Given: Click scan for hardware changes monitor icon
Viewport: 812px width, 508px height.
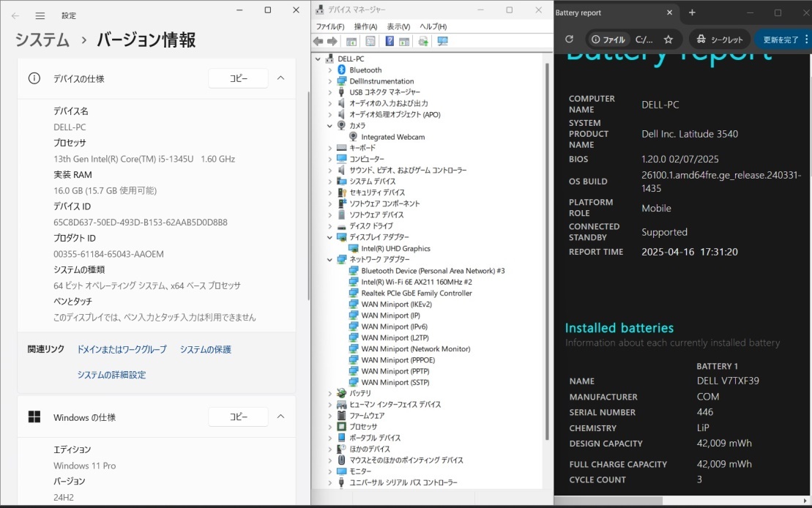Looking at the screenshot, I should pos(443,42).
